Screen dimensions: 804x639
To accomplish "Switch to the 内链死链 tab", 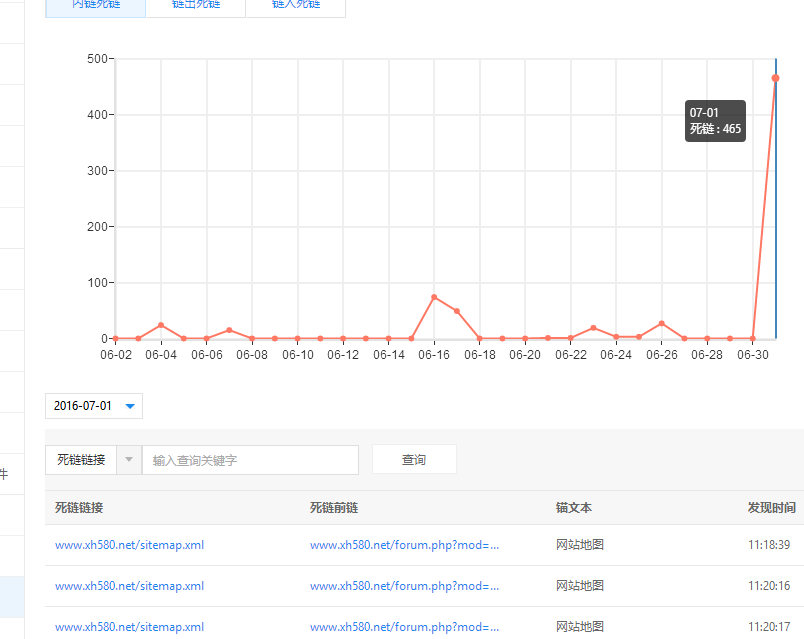I will (x=95, y=6).
